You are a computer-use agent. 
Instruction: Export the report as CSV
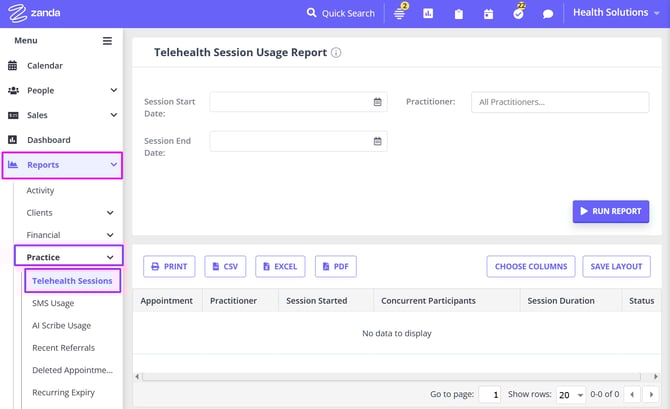pyautogui.click(x=225, y=267)
